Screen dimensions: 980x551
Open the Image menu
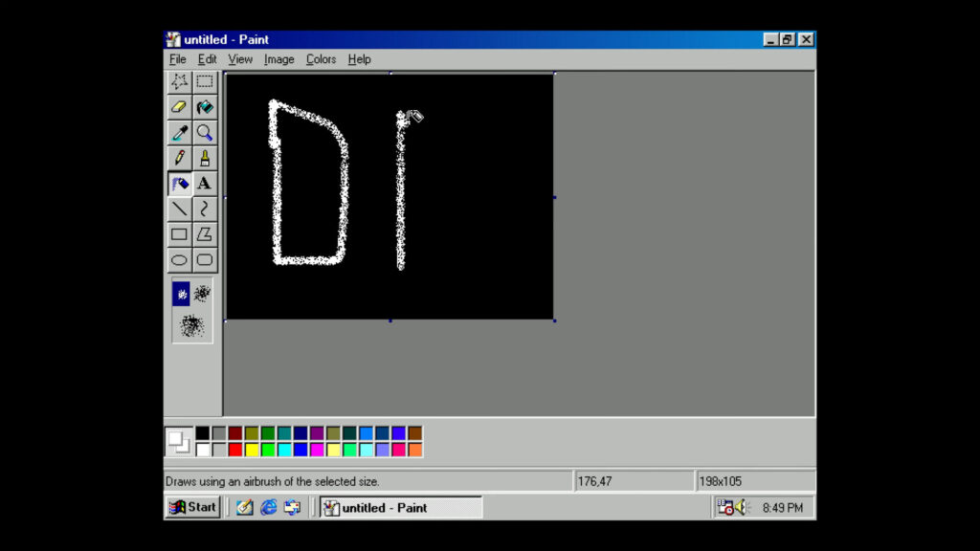click(278, 59)
